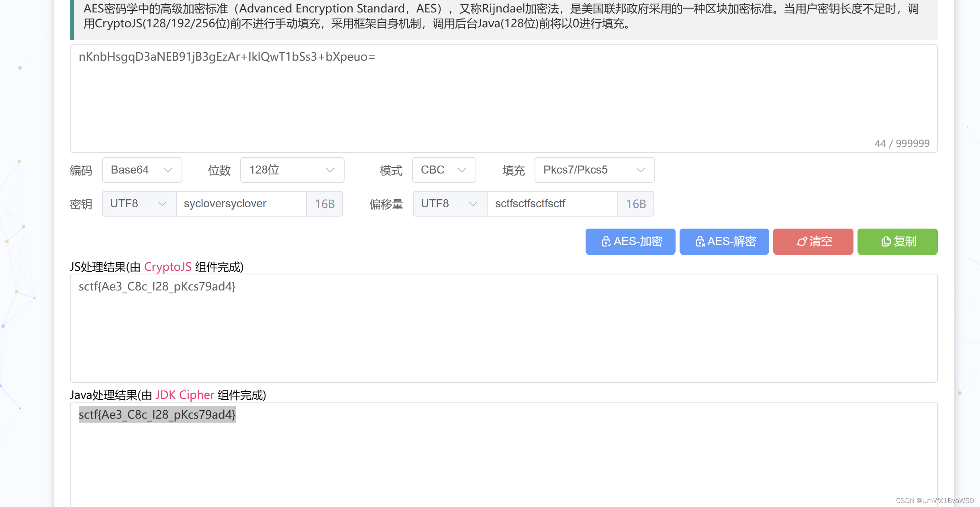Open the JDK Cipher link
The image size is (980, 507).
[x=185, y=395]
